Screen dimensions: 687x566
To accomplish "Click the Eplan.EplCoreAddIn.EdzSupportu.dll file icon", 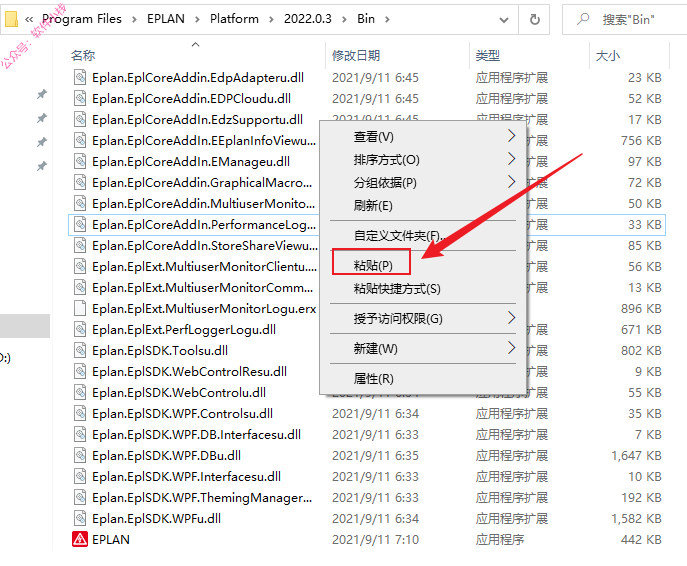I will click(x=80, y=120).
